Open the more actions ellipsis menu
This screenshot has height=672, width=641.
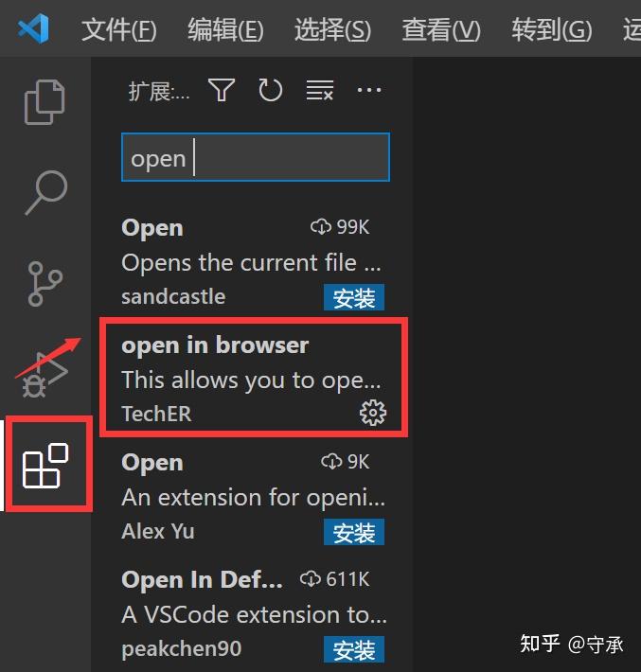click(x=369, y=90)
